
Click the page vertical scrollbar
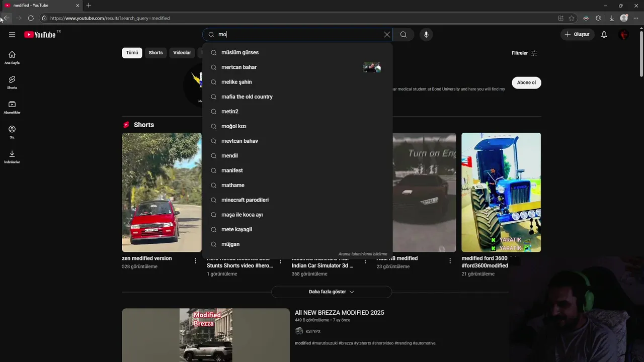(x=641, y=55)
